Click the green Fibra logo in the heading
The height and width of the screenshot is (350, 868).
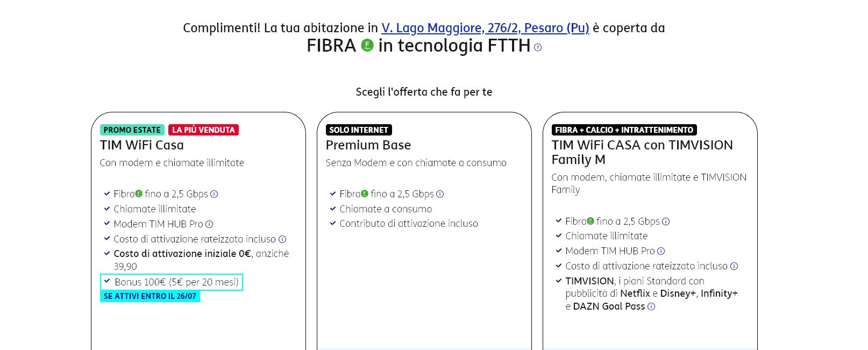tap(367, 46)
